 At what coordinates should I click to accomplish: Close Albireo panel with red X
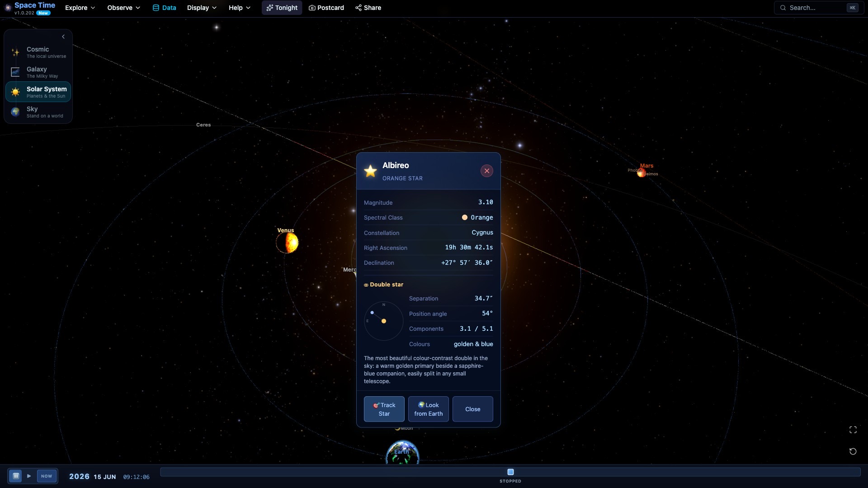pos(486,171)
